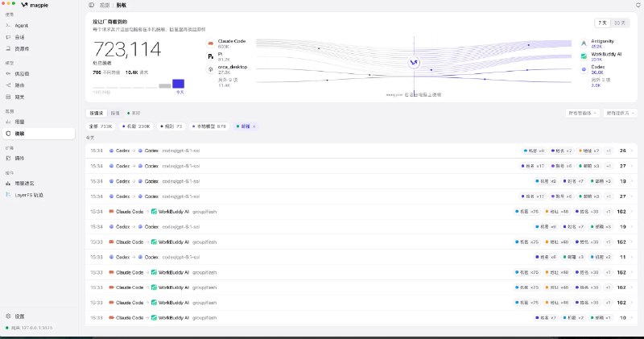Select the 全部 723K filter chip
Image resolution: width=644 pixels, height=339 pixels.
click(x=101, y=126)
